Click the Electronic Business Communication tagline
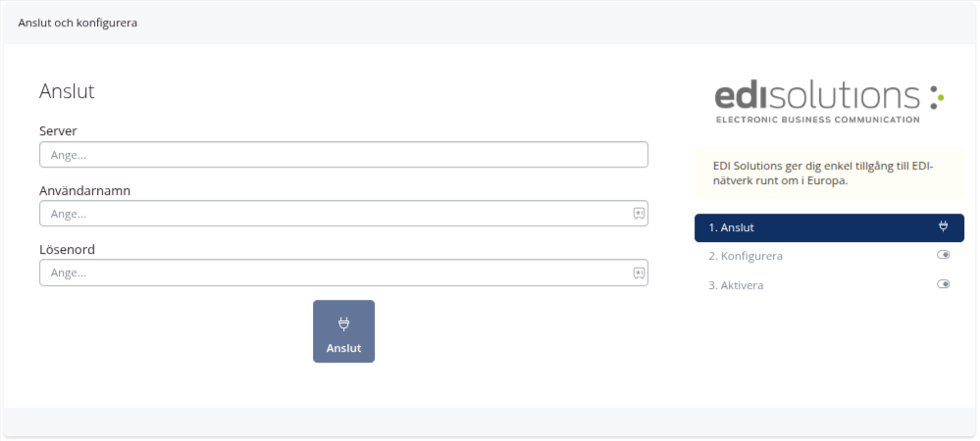Viewport: 980px width, 441px height. pyautogui.click(x=817, y=120)
